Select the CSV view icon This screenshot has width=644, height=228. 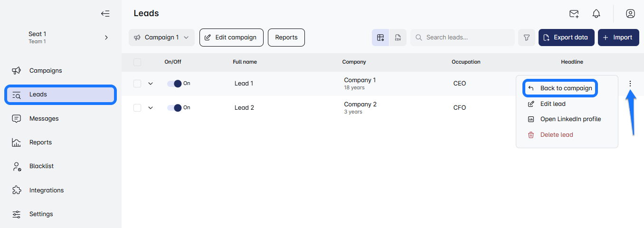pyautogui.click(x=398, y=38)
